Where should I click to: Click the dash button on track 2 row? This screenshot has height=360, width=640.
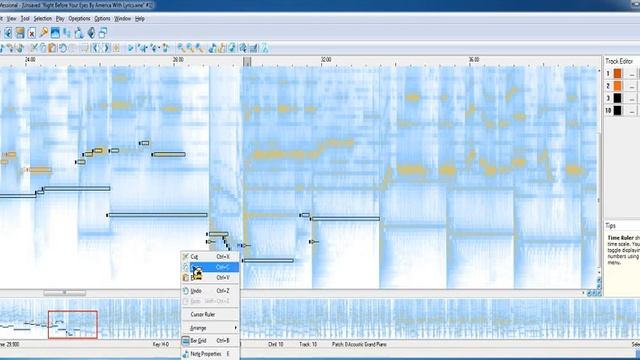coord(631,86)
